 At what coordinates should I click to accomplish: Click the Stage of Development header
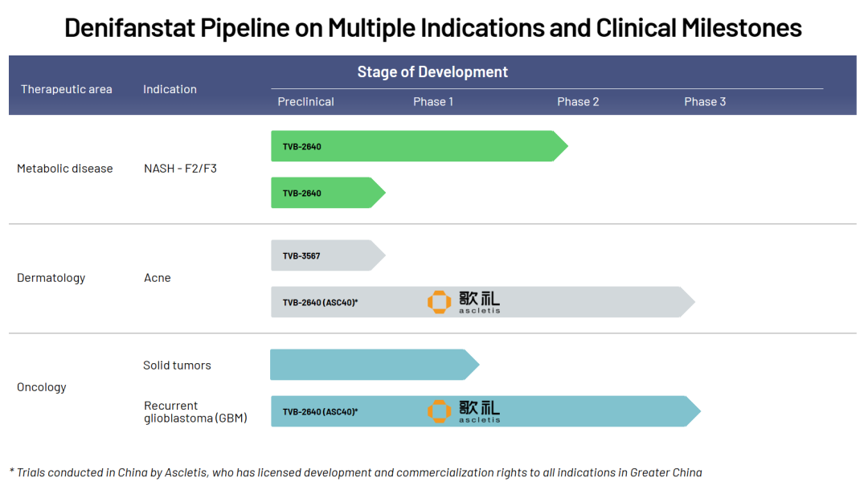click(432, 72)
